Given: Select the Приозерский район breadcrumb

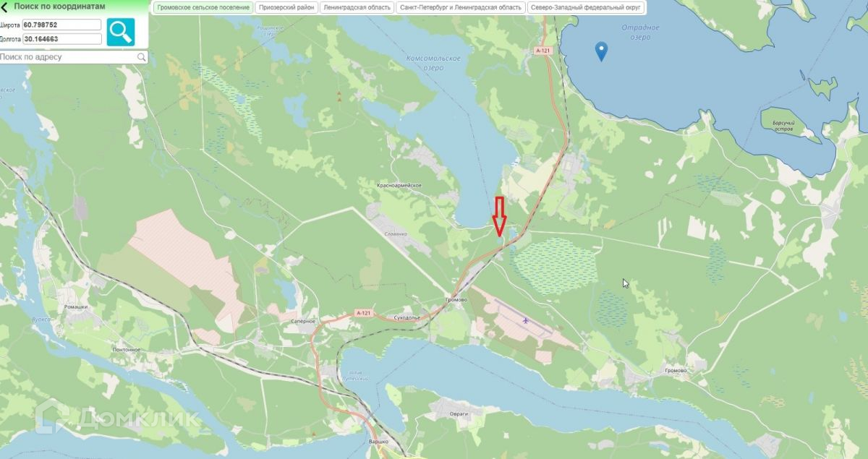Looking at the screenshot, I should 286,7.
